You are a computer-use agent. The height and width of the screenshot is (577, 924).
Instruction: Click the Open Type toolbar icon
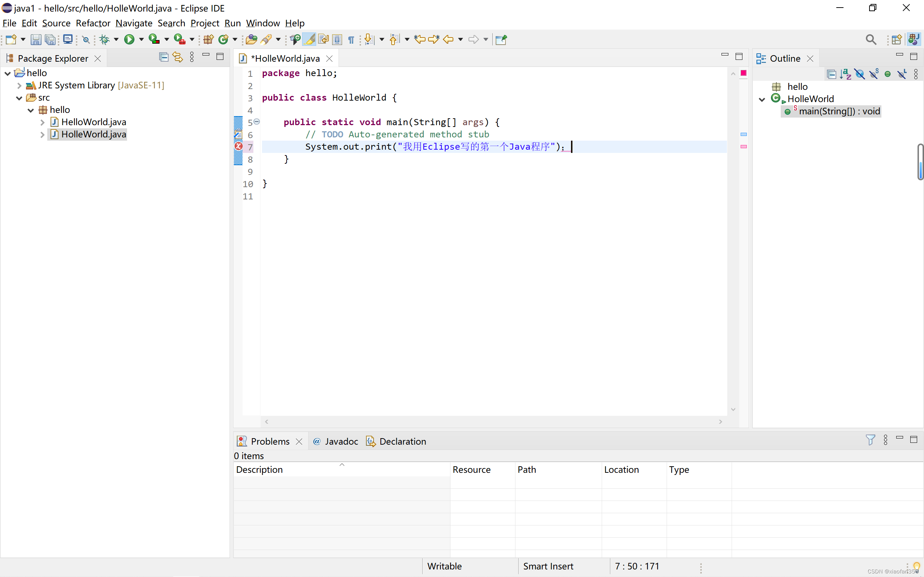coord(251,39)
